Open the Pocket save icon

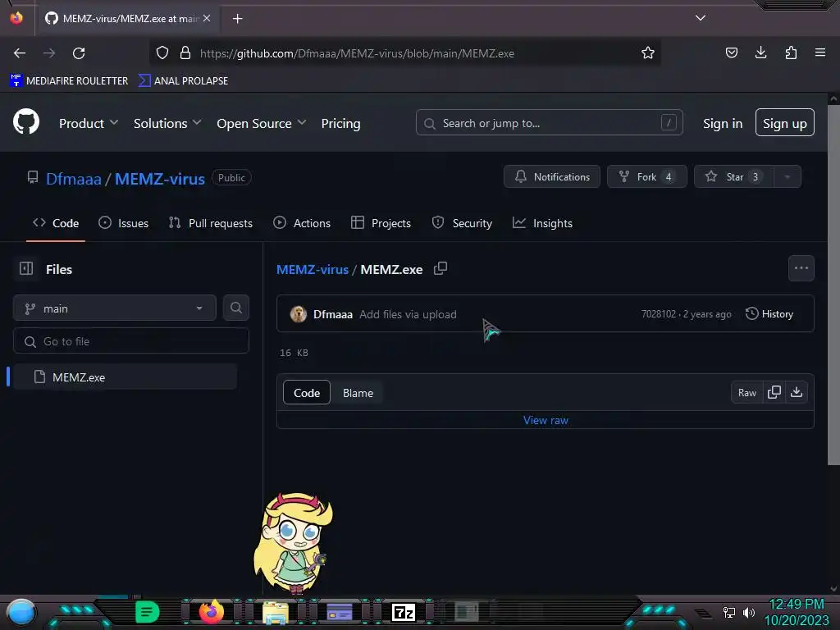[731, 52]
